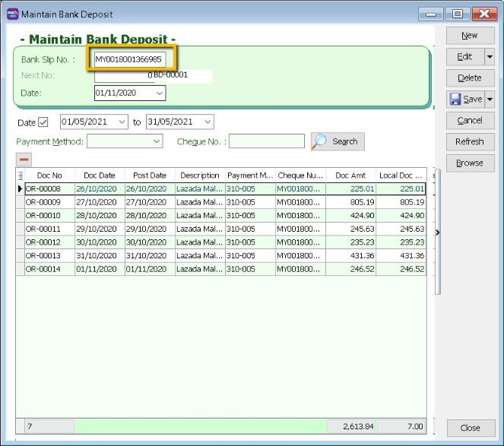Open the Edit button dropdown arrow
Viewport: 504px width, 446px height.
[489, 57]
